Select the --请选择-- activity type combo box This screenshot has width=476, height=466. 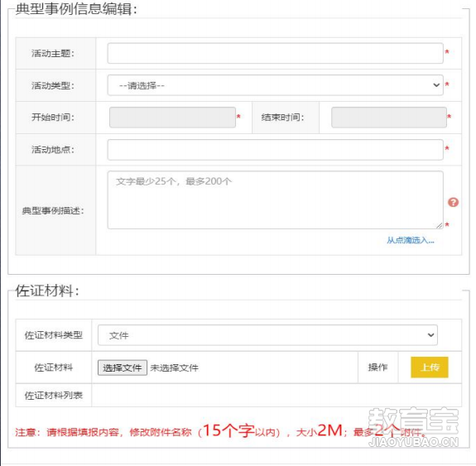click(x=275, y=85)
